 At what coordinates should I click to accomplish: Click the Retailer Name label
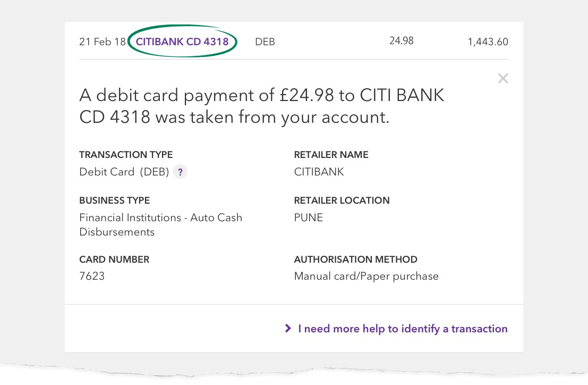tap(331, 155)
